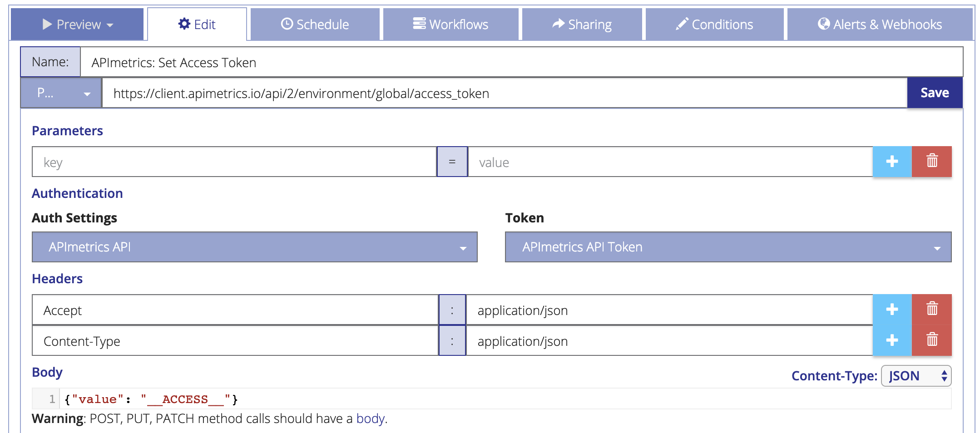The image size is (980, 433).
Task: Click the Name input field
Action: point(521,62)
